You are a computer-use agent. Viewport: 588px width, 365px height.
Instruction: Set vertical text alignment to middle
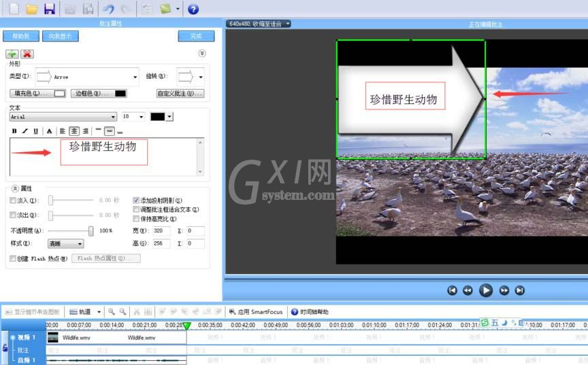click(x=110, y=131)
